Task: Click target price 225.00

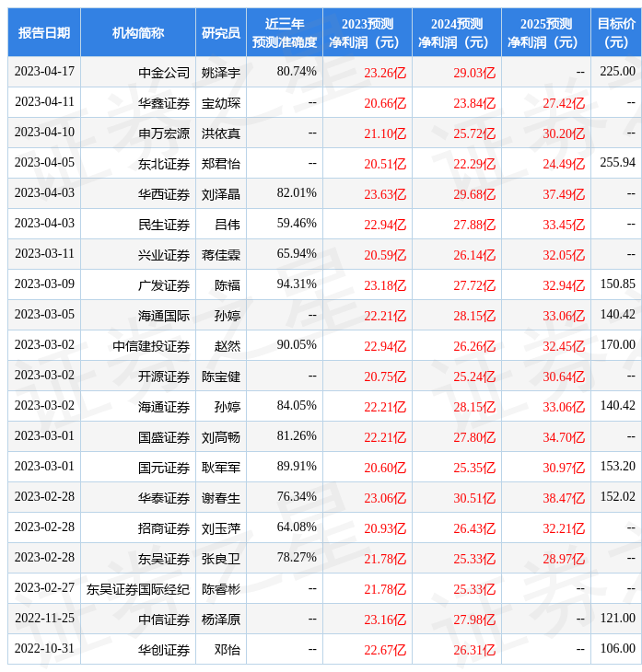Action: click(617, 71)
